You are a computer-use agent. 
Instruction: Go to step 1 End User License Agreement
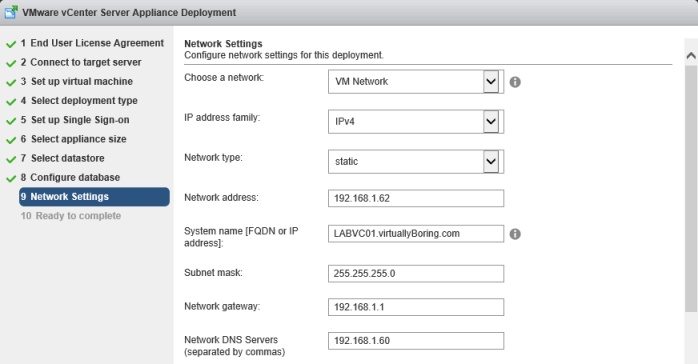coord(92,43)
